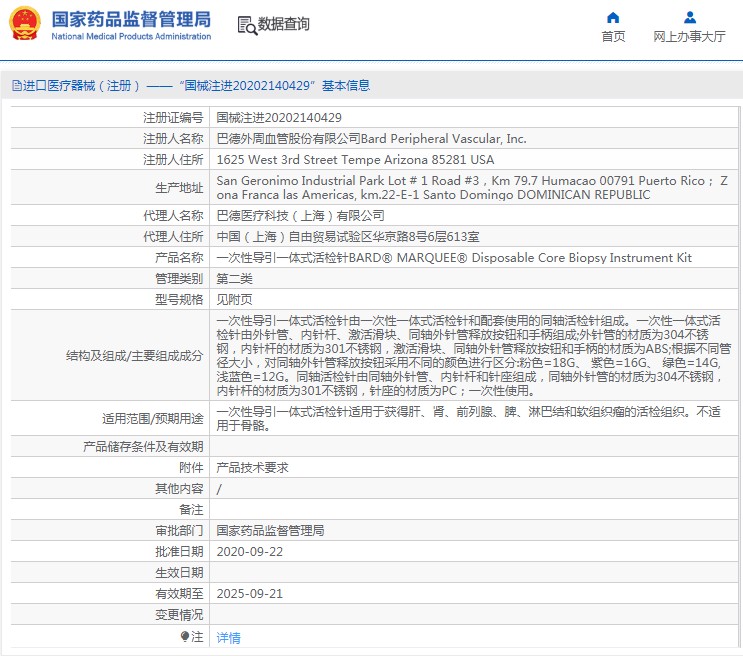The width and height of the screenshot is (743, 656).
Task: Click the document icon beside 进口医疗器械
Action: (x=16, y=86)
